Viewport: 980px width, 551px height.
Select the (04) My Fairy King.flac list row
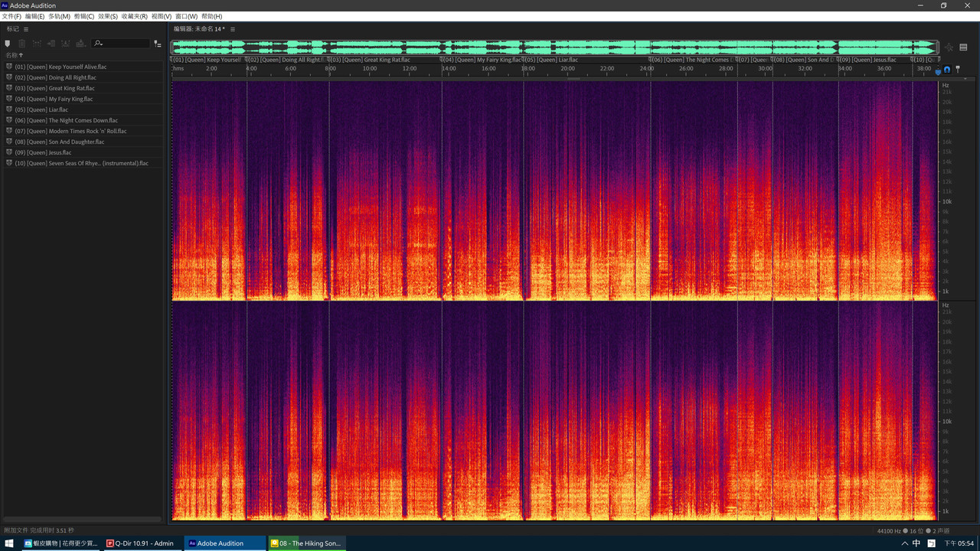coord(83,99)
